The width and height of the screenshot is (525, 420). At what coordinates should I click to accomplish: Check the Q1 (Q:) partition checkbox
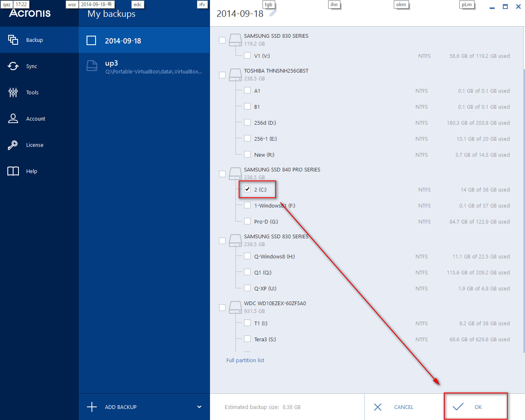tap(247, 272)
